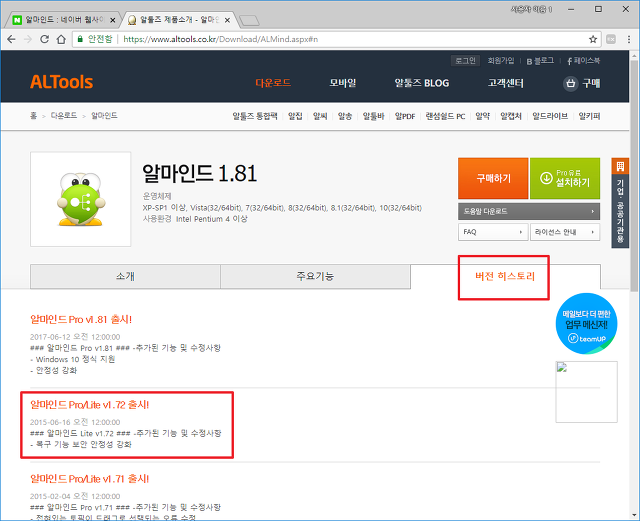Click the 알마인드 Pro v1.81 출시 heading

point(81,319)
